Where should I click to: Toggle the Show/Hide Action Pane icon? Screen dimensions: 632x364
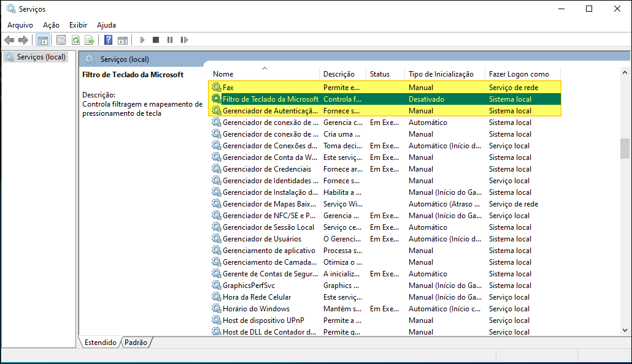pos(123,40)
